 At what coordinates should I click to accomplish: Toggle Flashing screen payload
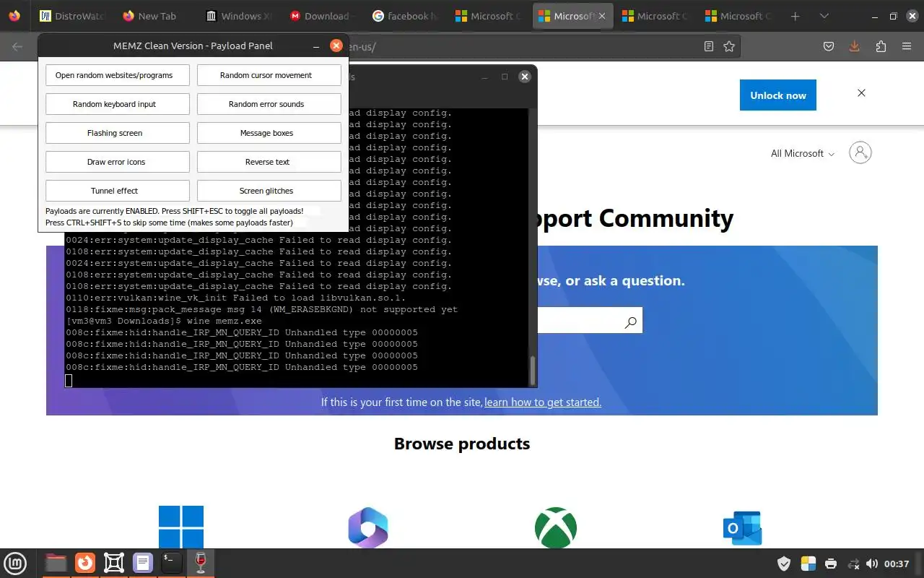pyautogui.click(x=118, y=133)
